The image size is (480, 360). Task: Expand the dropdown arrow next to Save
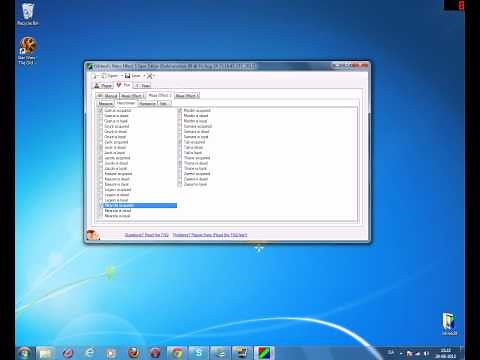pos(144,76)
